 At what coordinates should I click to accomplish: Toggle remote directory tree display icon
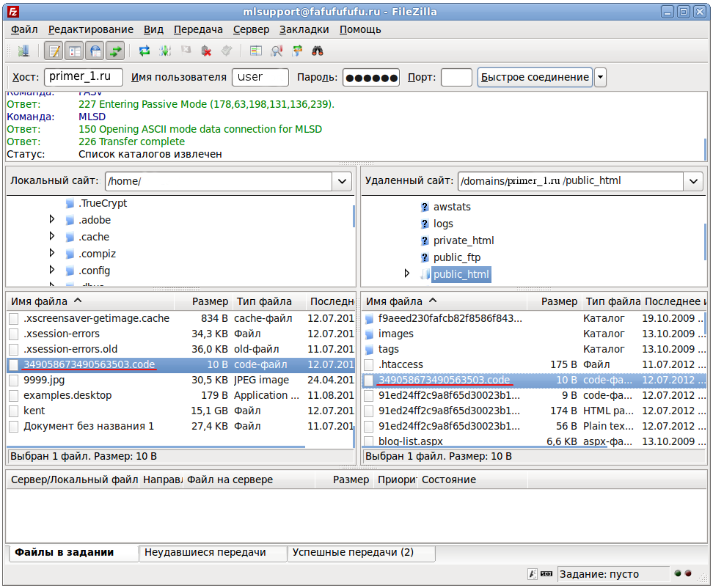95,51
